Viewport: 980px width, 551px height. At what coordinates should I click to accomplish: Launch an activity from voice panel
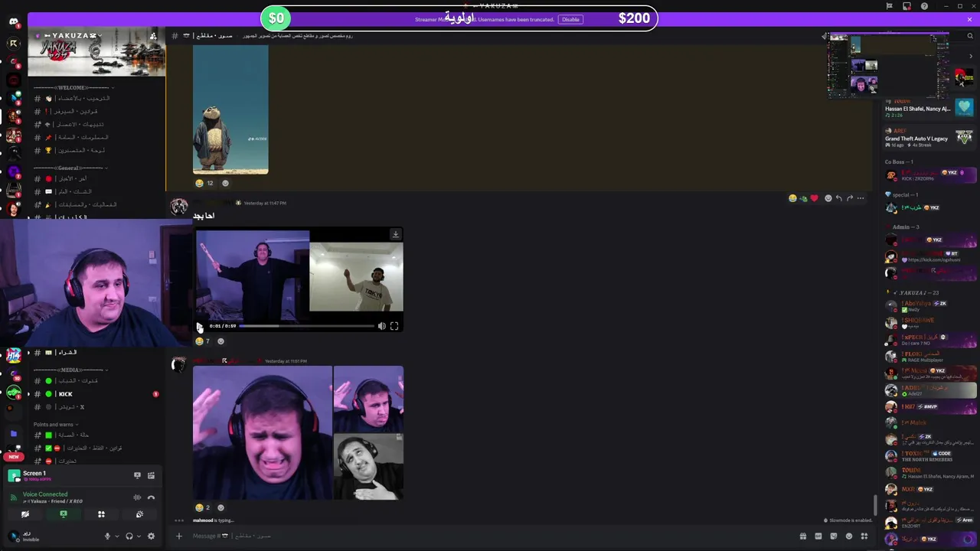pyautogui.click(x=101, y=514)
